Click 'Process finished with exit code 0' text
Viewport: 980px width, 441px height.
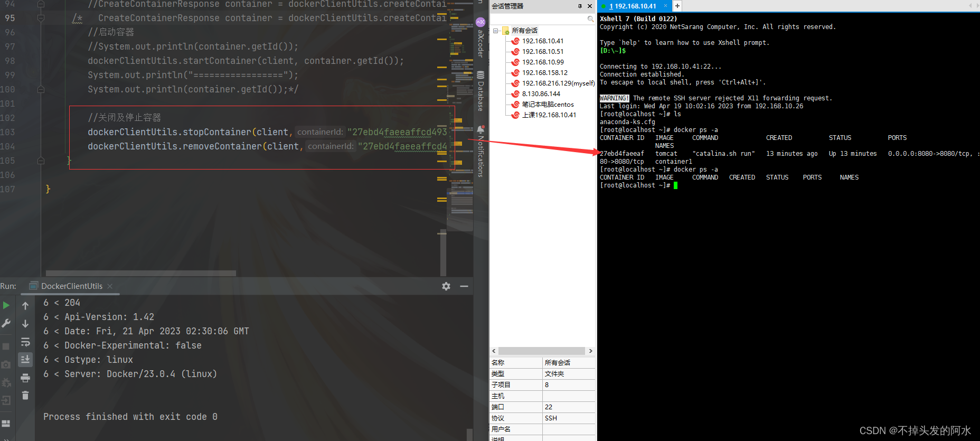[130, 417]
